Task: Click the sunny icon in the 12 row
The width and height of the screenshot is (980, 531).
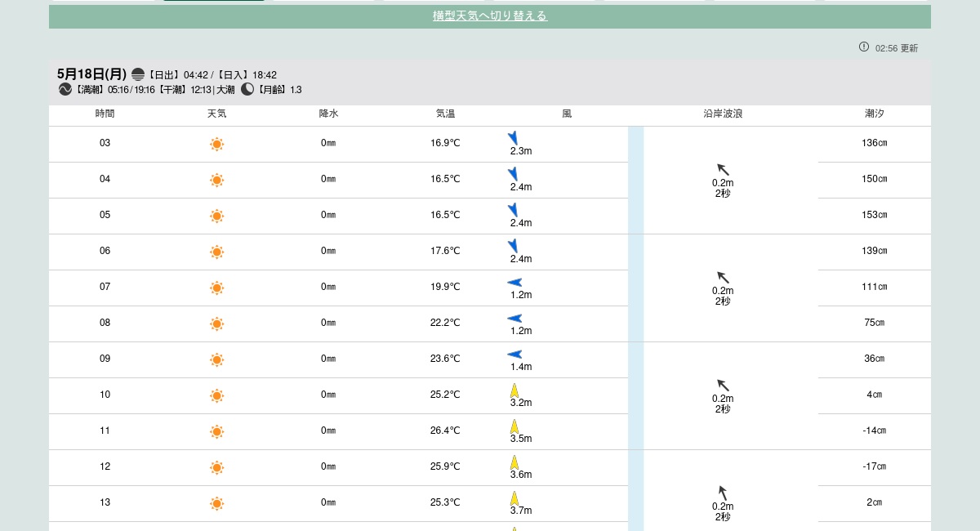Action: (216, 468)
